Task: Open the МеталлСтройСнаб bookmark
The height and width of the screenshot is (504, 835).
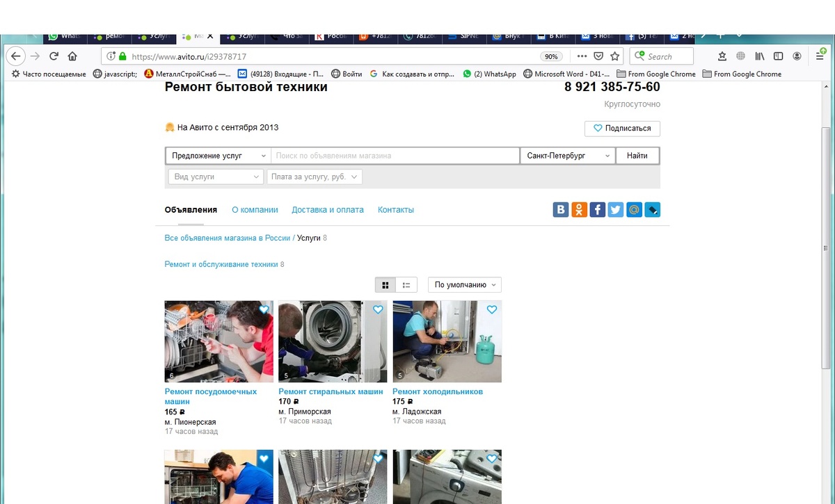Action: [x=187, y=74]
